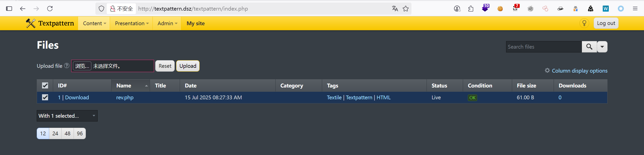Open the 'With 1 selected...' dropdown
This screenshot has height=155, width=644.
(67, 116)
